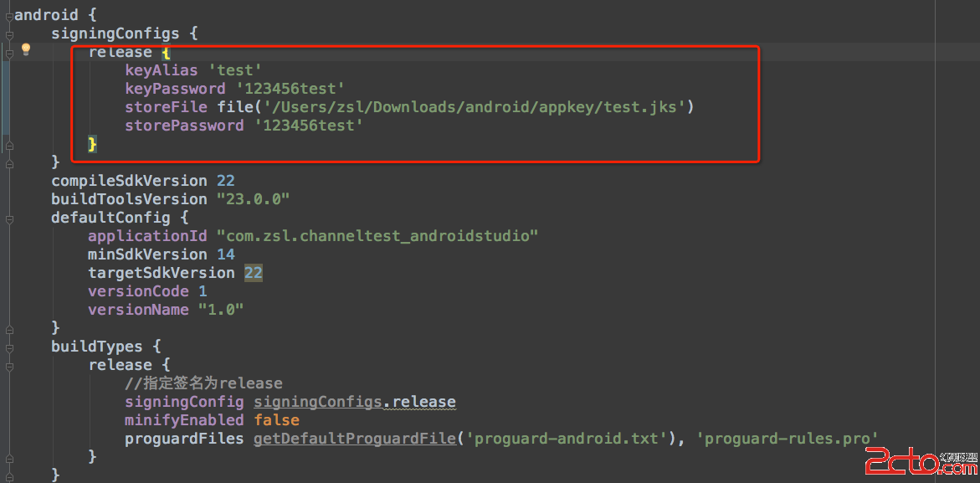
Task: Collapse the signingConfigs block in the gutter
Action: click(x=8, y=34)
